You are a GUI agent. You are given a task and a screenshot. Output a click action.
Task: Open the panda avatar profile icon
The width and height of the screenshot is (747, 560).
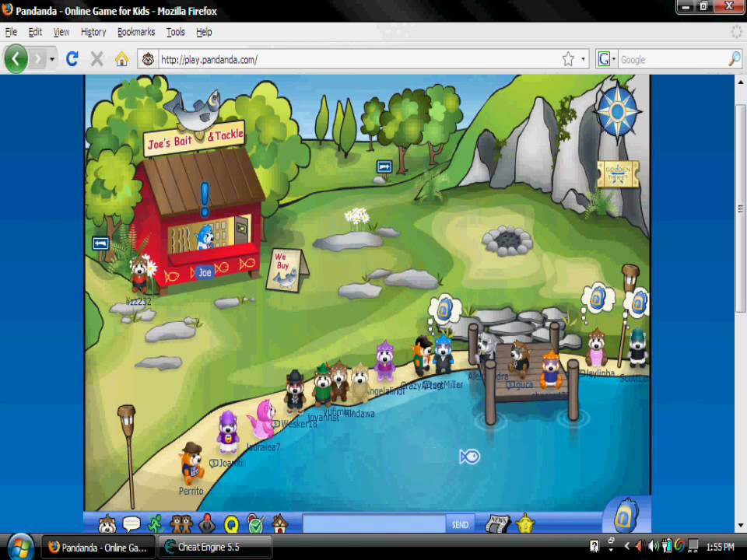[107, 524]
